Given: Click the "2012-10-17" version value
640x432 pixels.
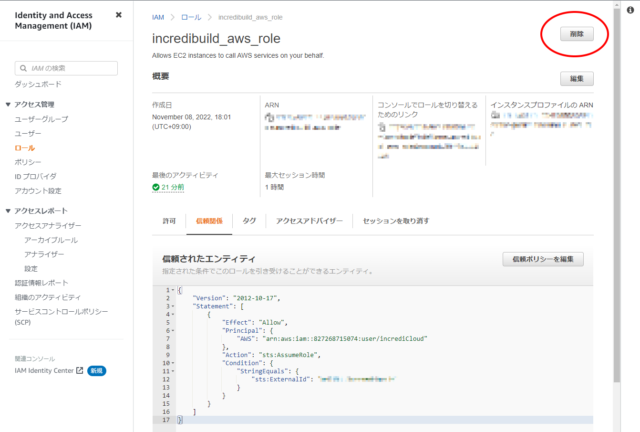Looking at the screenshot, I should tap(255, 298).
